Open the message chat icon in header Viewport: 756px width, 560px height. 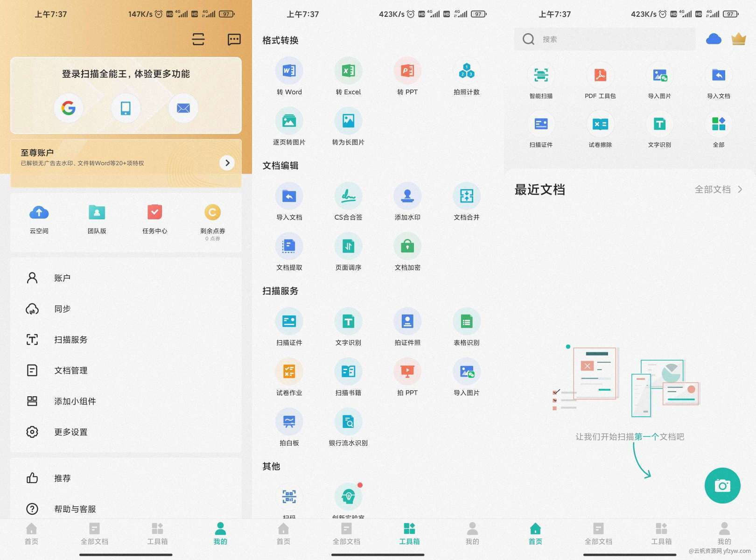(x=234, y=39)
